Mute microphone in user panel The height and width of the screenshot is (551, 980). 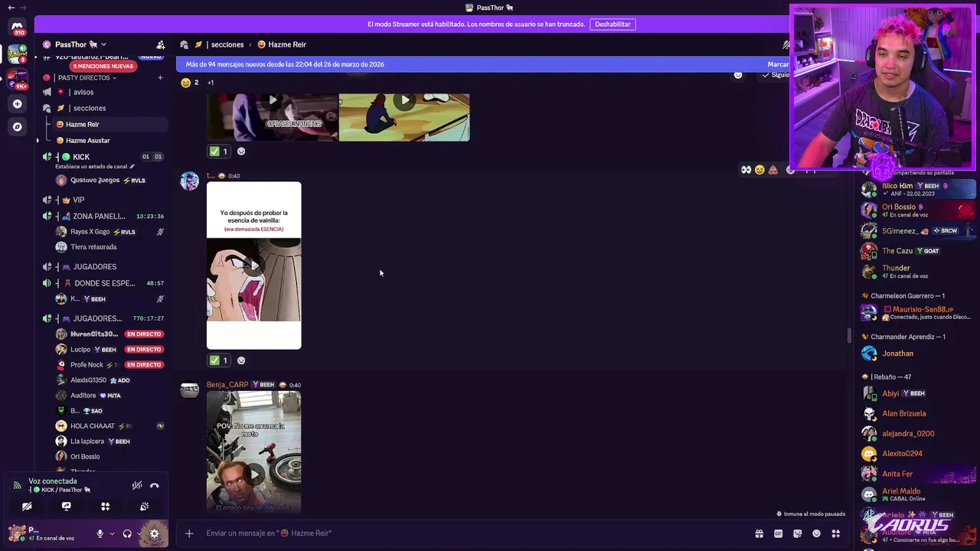pos(100,533)
